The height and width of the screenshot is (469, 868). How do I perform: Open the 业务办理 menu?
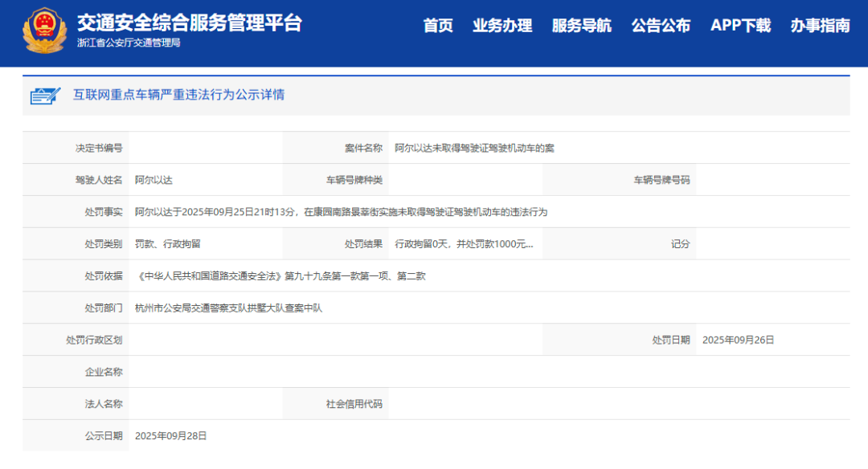(504, 26)
